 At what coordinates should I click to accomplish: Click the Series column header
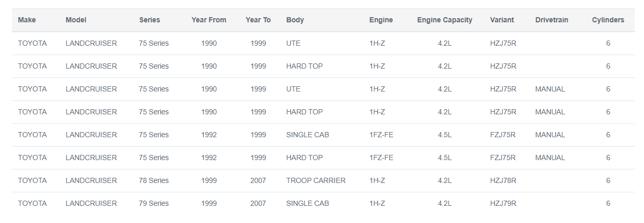149,20
